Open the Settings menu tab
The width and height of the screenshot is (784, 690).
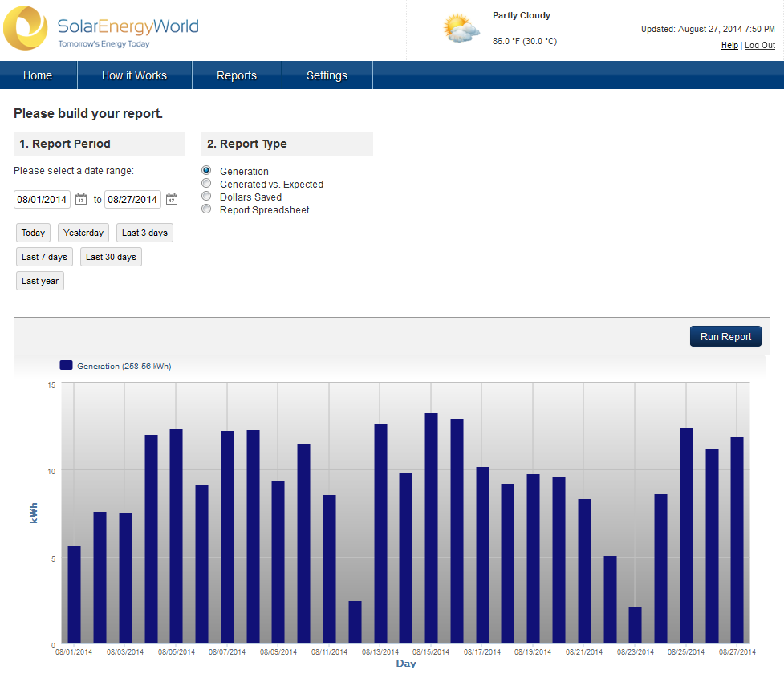[327, 75]
